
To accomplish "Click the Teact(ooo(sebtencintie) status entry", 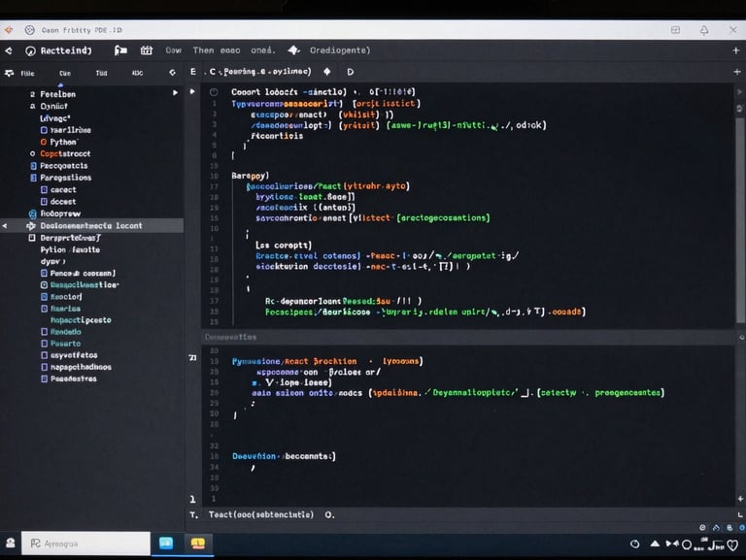I will pyautogui.click(x=261, y=514).
